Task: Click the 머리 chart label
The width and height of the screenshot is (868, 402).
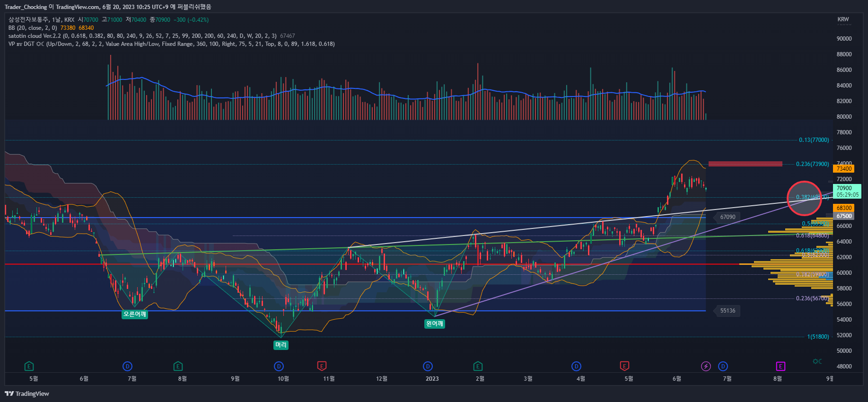Action: point(281,345)
